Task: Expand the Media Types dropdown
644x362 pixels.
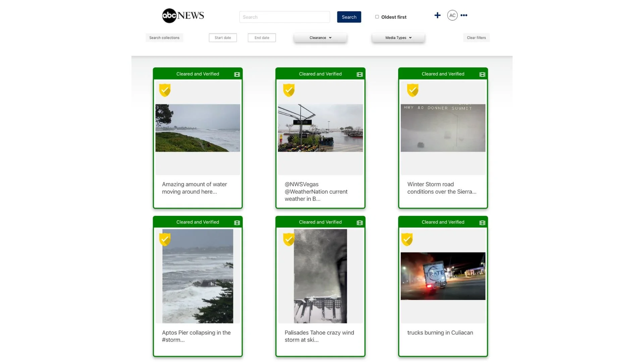Action: coord(398,38)
